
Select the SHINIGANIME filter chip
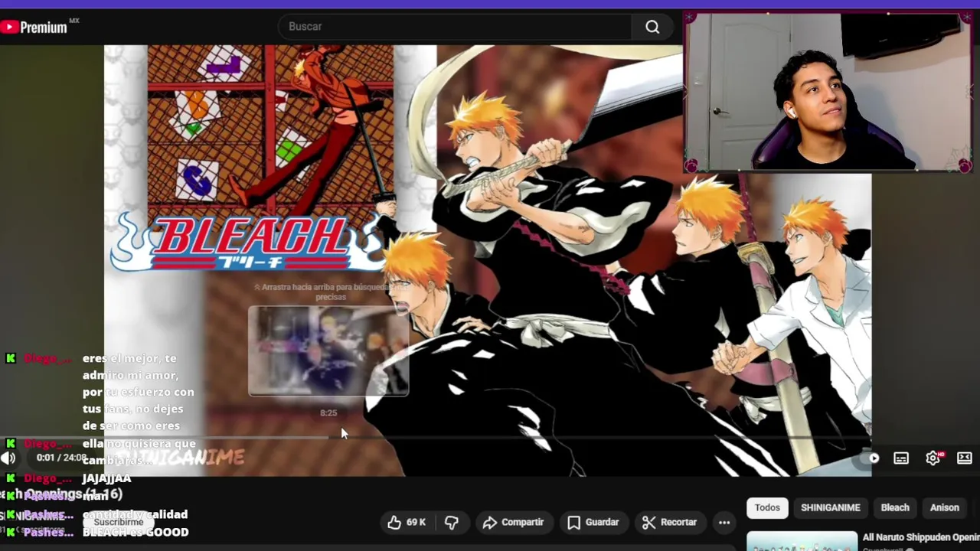click(x=831, y=507)
